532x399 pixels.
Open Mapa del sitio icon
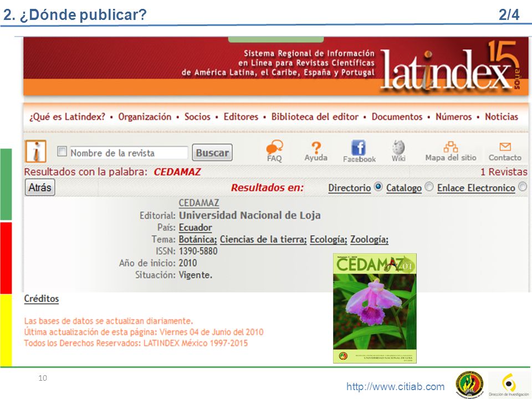pyautogui.click(x=451, y=147)
